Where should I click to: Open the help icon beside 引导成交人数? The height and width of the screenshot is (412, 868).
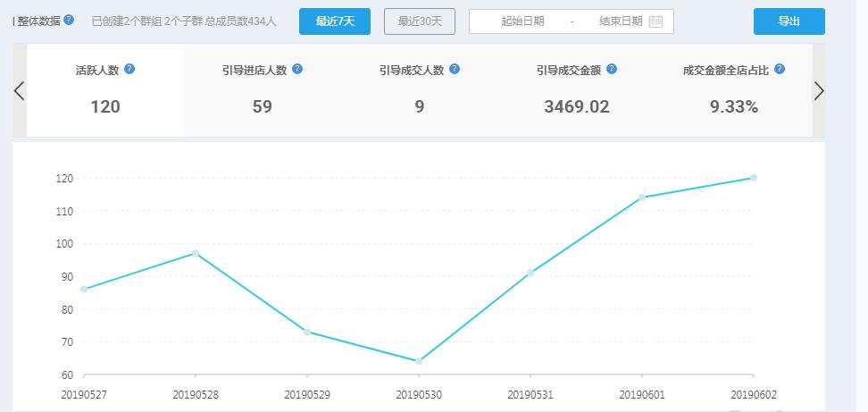(x=455, y=69)
